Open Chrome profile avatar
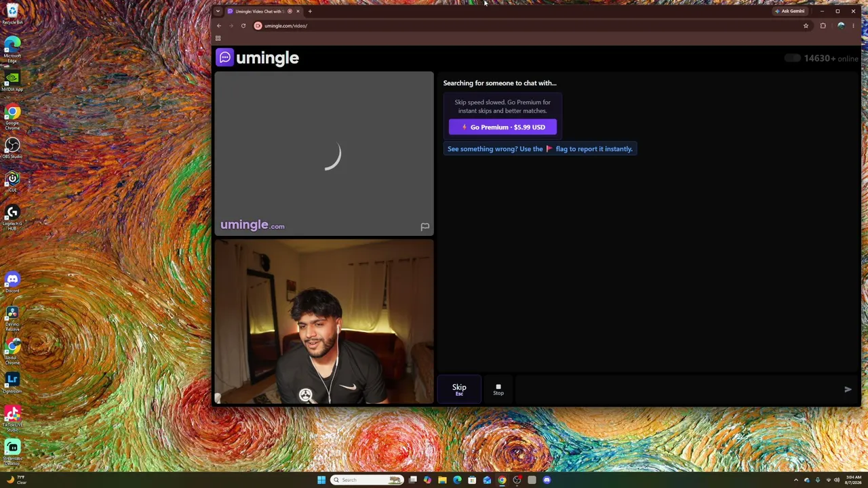This screenshot has height=488, width=868. tap(841, 26)
